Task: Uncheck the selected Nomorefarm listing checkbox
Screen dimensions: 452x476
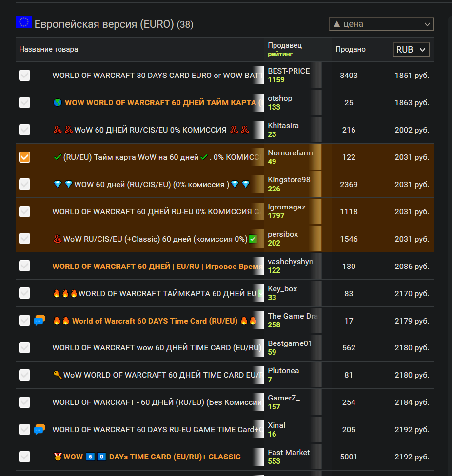Action: coord(24,157)
